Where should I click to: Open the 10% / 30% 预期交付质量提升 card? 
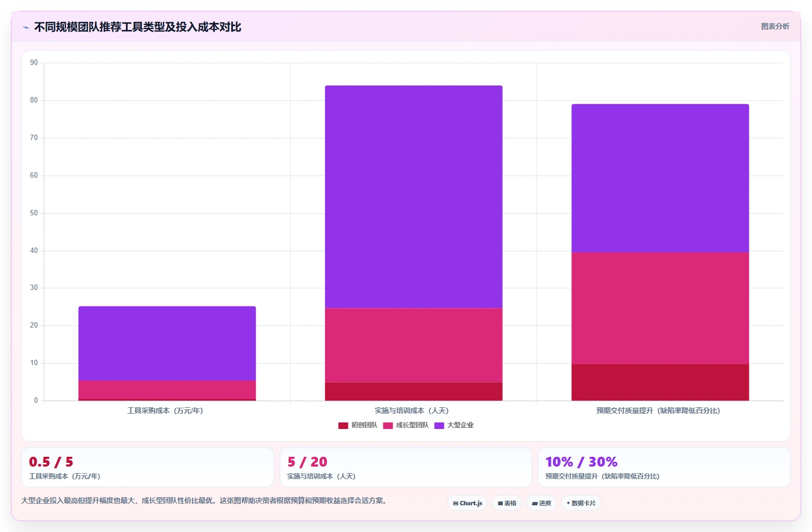664,467
